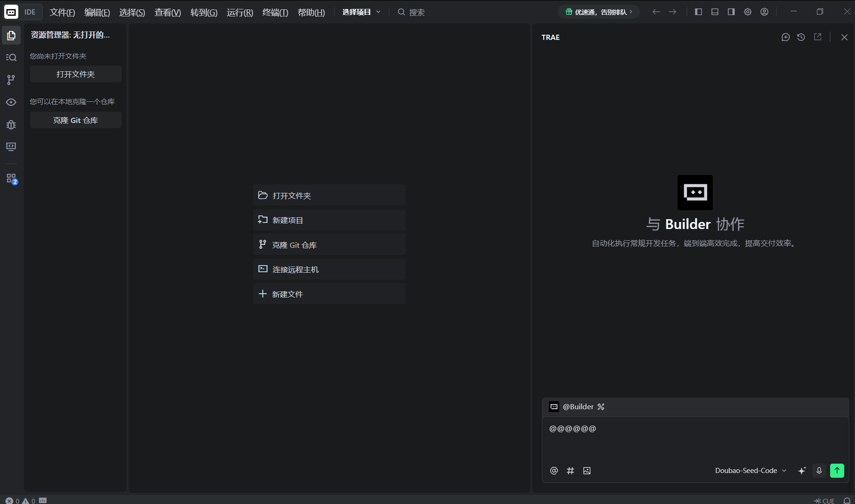
Task: Choose 克隆 Git 仓库 in welcome list
Action: 329,244
